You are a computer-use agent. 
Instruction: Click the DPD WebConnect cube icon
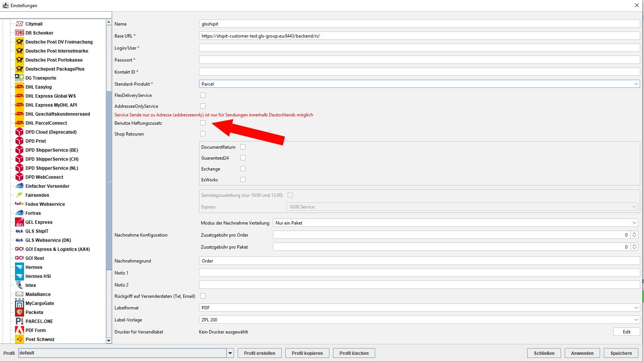tap(20, 177)
